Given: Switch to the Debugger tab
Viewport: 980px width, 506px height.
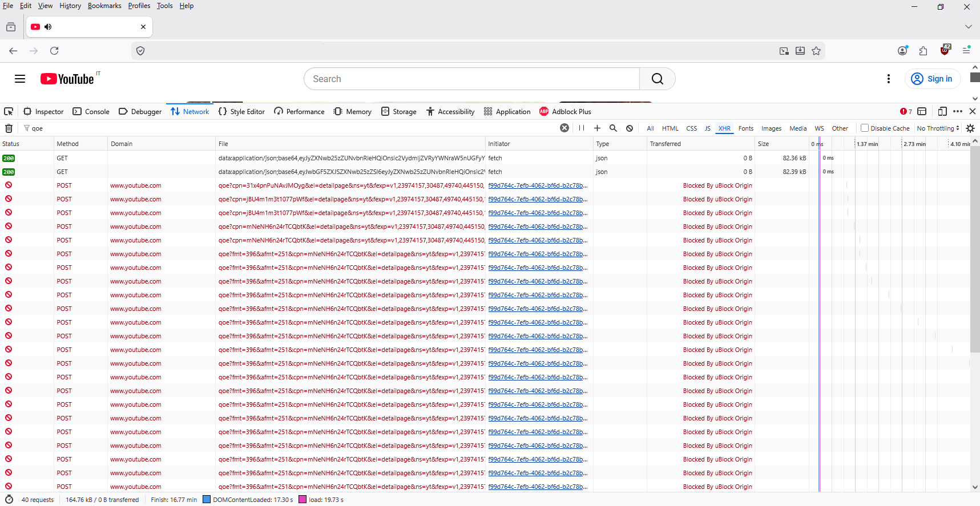Looking at the screenshot, I should pos(140,112).
